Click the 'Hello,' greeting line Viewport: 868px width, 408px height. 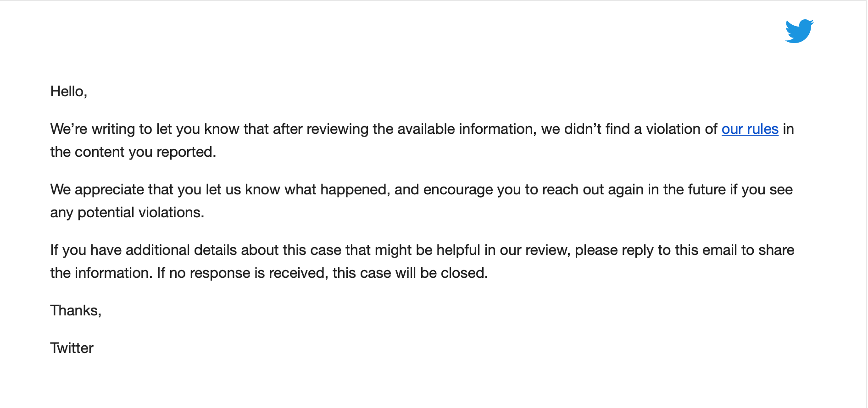coord(69,92)
